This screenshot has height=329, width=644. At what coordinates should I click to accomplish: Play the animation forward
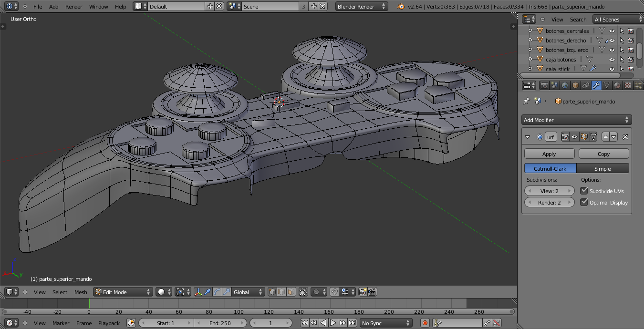(333, 323)
